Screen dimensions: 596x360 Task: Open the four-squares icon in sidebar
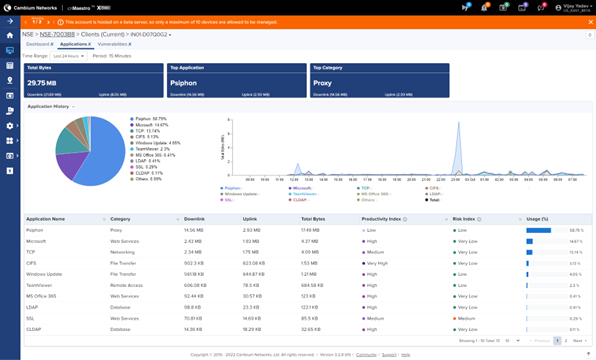coord(10,141)
